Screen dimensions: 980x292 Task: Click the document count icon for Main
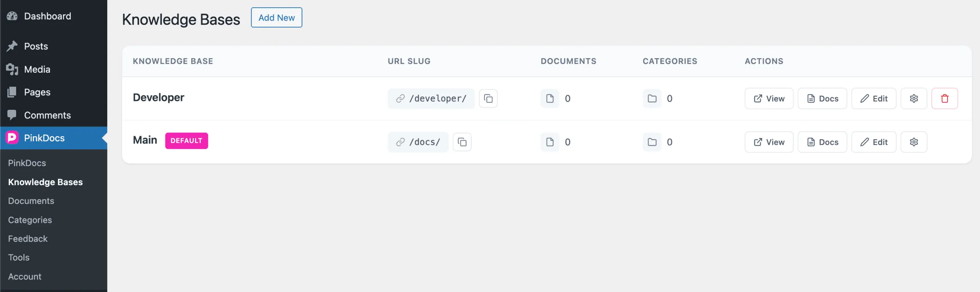550,142
